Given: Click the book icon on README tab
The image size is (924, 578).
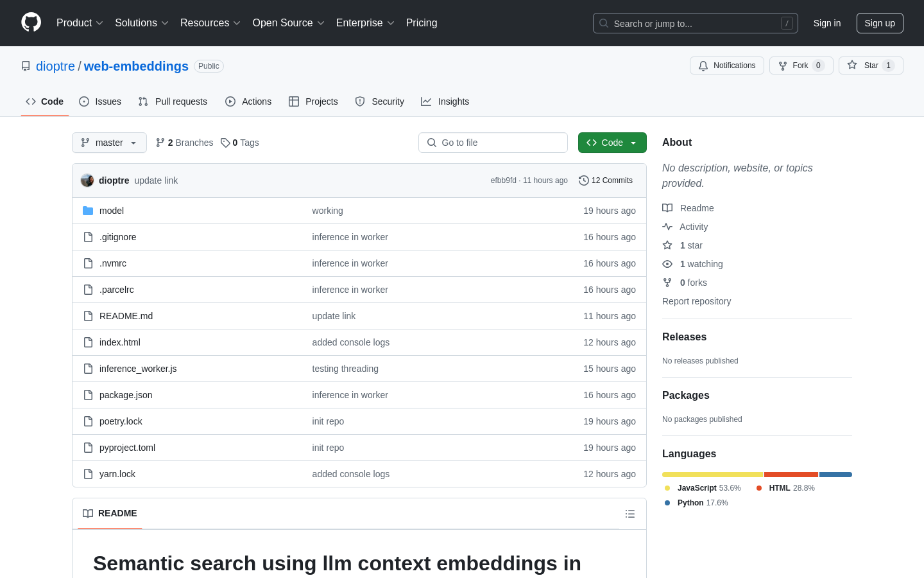Looking at the screenshot, I should [x=88, y=513].
